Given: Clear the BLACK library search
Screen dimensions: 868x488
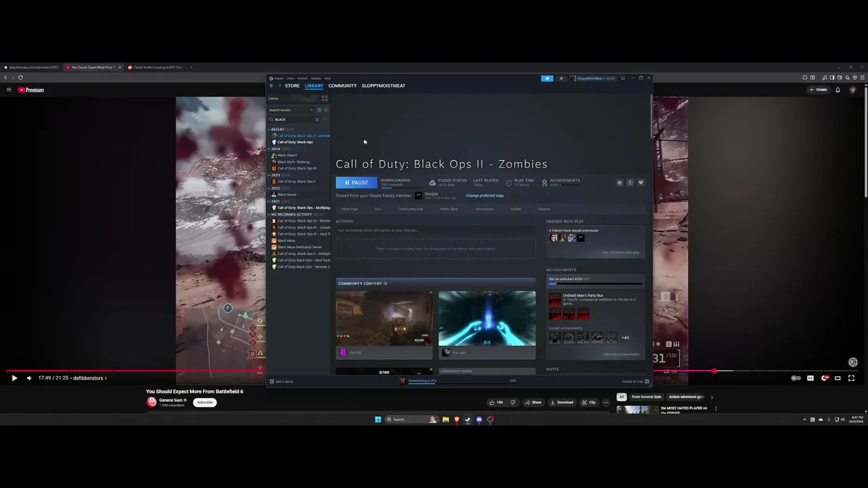Looking at the screenshot, I should [x=317, y=119].
